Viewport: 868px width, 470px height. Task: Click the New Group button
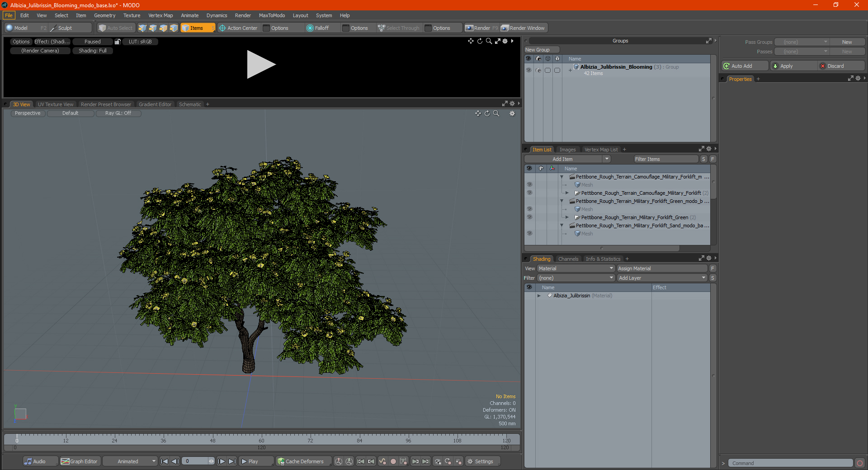pos(542,50)
